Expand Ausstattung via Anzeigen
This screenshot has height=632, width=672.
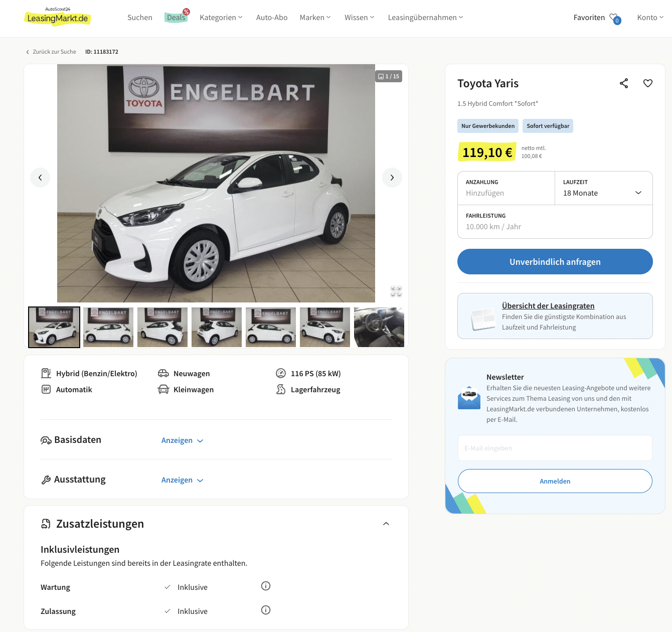click(x=182, y=480)
